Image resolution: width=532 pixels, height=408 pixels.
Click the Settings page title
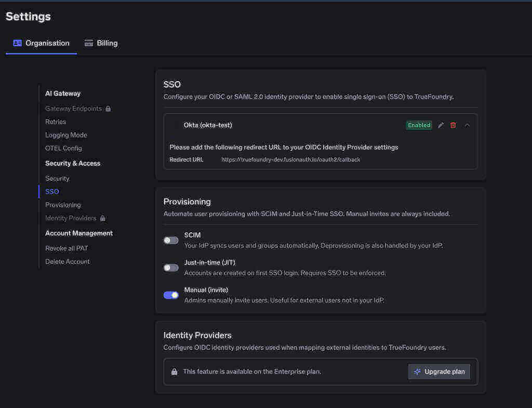coord(28,16)
